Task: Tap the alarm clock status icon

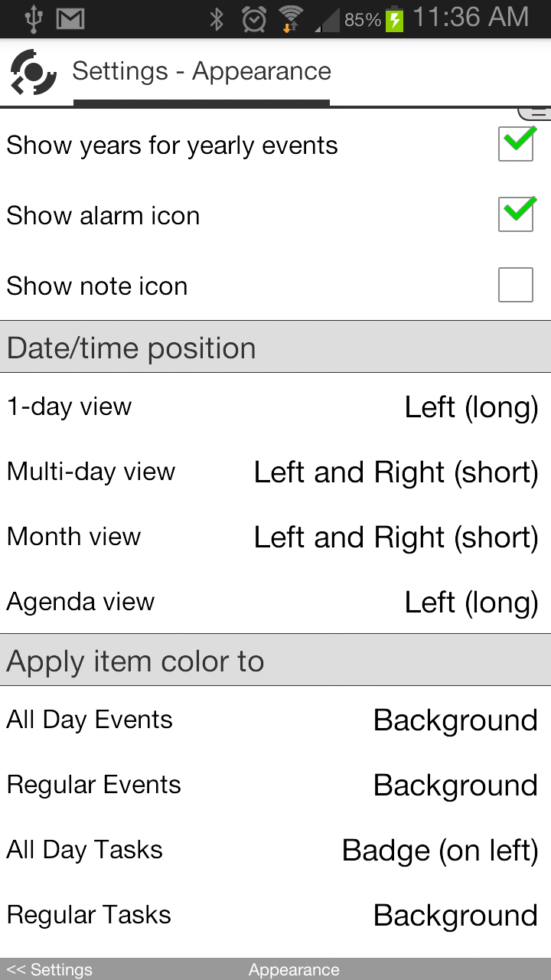Action: [253, 19]
